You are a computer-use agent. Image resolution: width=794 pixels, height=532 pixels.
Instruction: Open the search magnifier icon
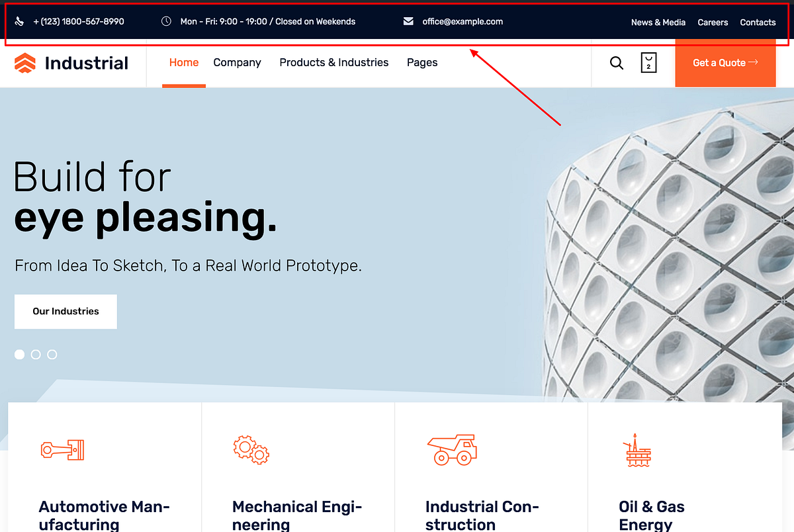[616, 63]
